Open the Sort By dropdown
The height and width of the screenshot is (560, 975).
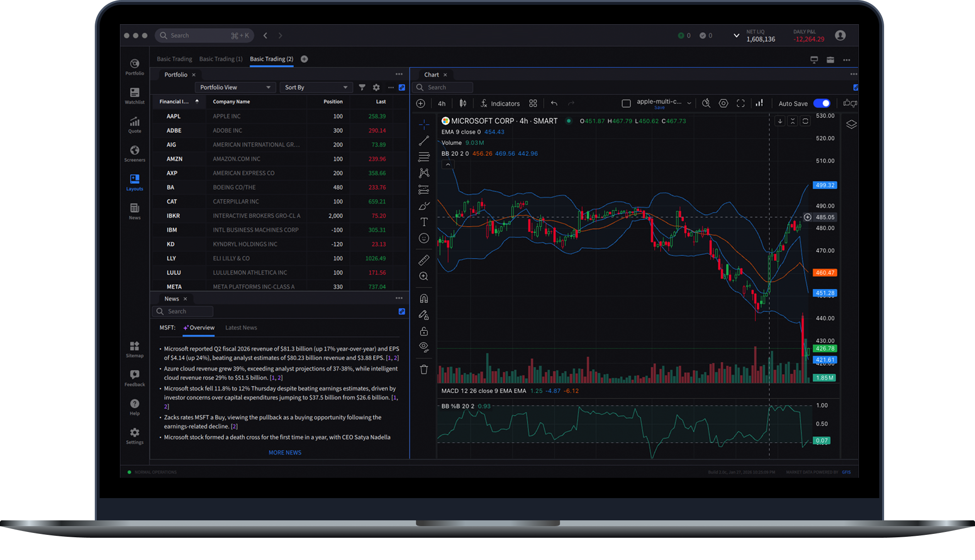(x=316, y=88)
